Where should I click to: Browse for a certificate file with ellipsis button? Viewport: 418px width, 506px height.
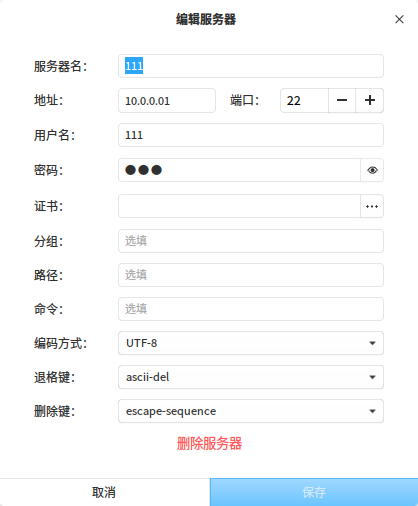(x=372, y=206)
